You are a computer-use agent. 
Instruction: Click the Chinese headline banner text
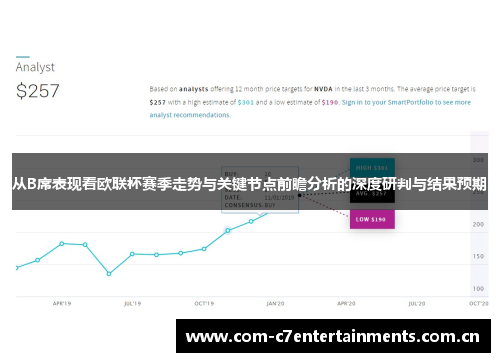[249, 184]
